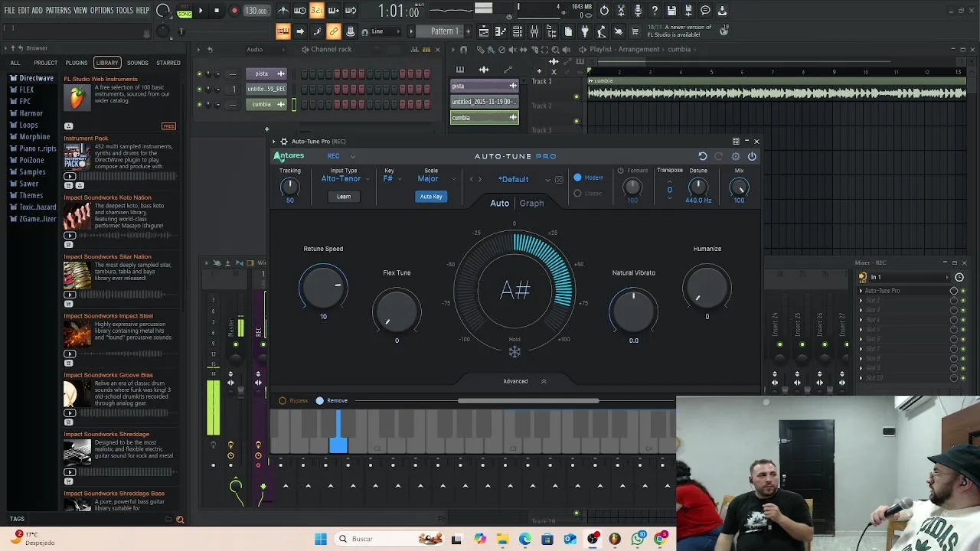Toggle the Bypass option on keyboard panel
Screen dimensions: 980x551
point(283,400)
